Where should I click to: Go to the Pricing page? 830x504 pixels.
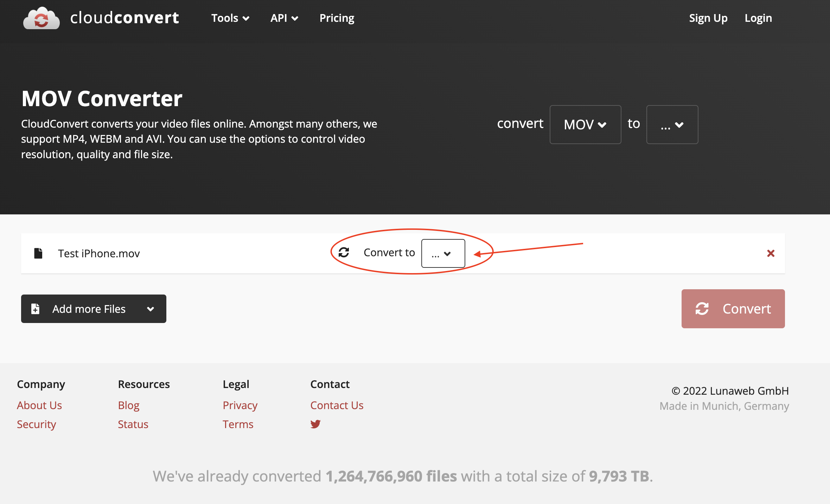pyautogui.click(x=337, y=18)
